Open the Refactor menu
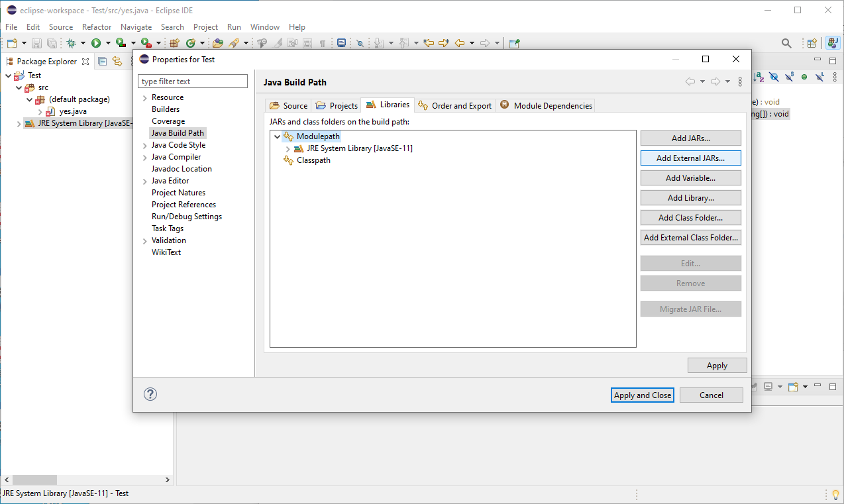 click(97, 27)
